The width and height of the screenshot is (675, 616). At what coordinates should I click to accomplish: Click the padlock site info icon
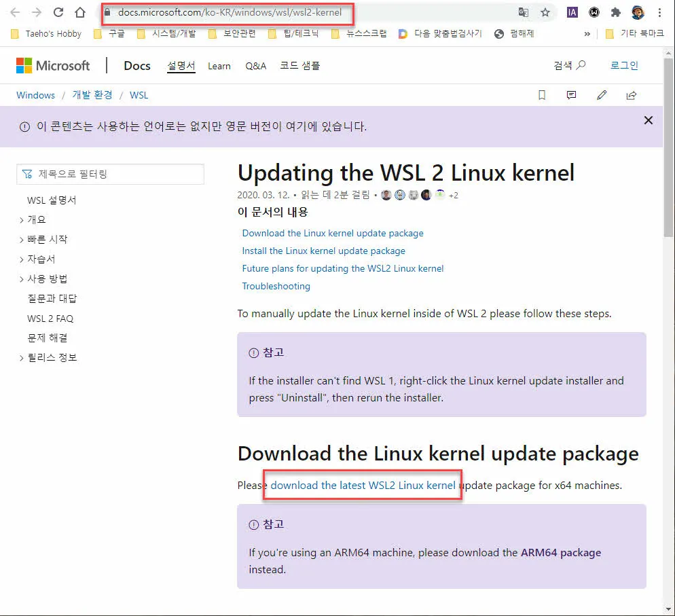click(x=107, y=12)
